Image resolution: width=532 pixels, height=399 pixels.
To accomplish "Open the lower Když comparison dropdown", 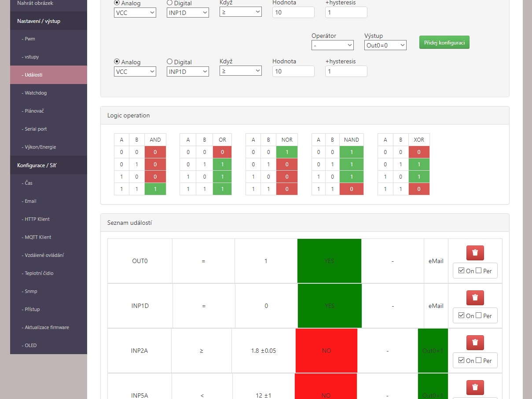I will click(x=240, y=70).
